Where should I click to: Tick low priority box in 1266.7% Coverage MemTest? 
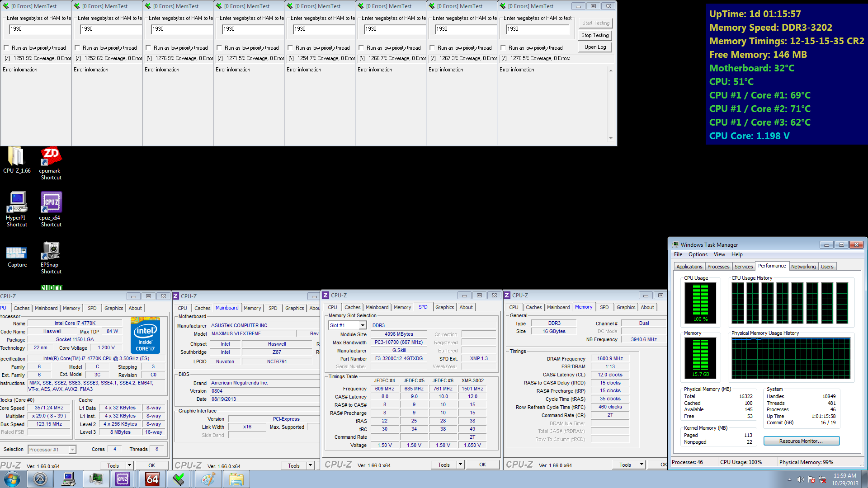[361, 47]
